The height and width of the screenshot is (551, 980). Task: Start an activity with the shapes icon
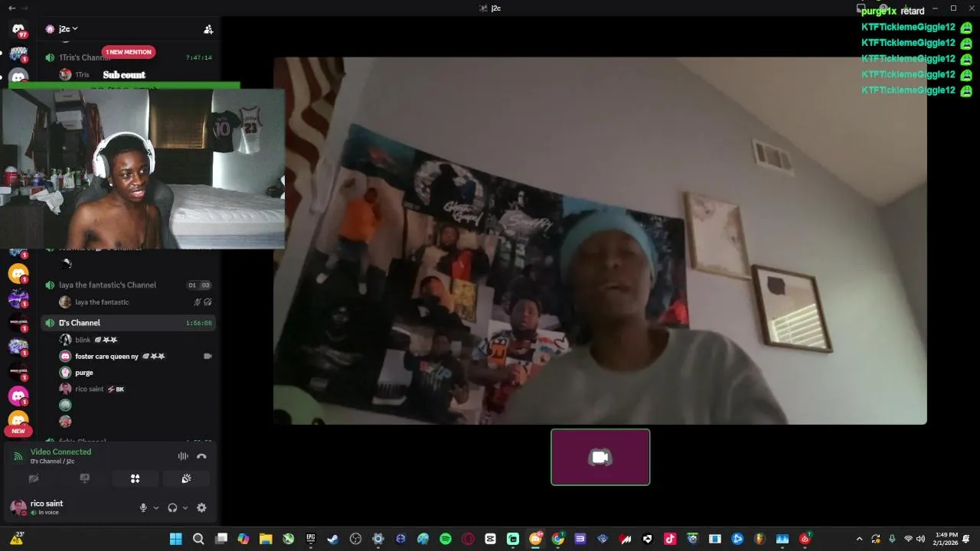[x=135, y=478]
